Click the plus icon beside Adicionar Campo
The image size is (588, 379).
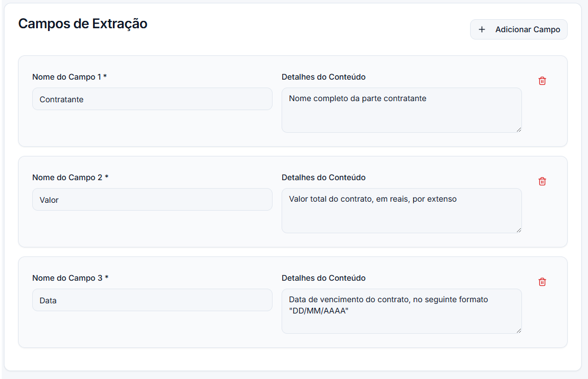click(x=481, y=29)
